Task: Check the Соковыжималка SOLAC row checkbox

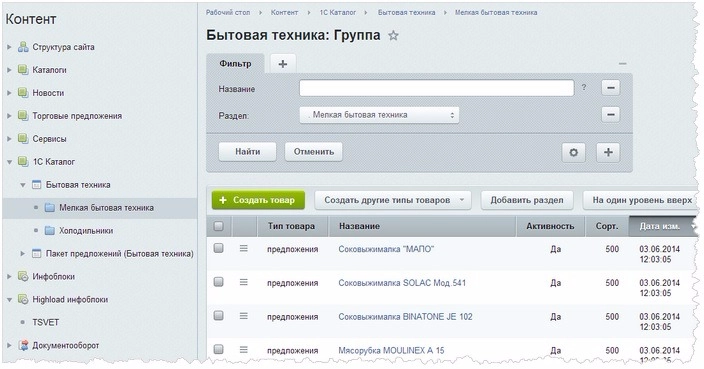Action: pyautogui.click(x=219, y=281)
